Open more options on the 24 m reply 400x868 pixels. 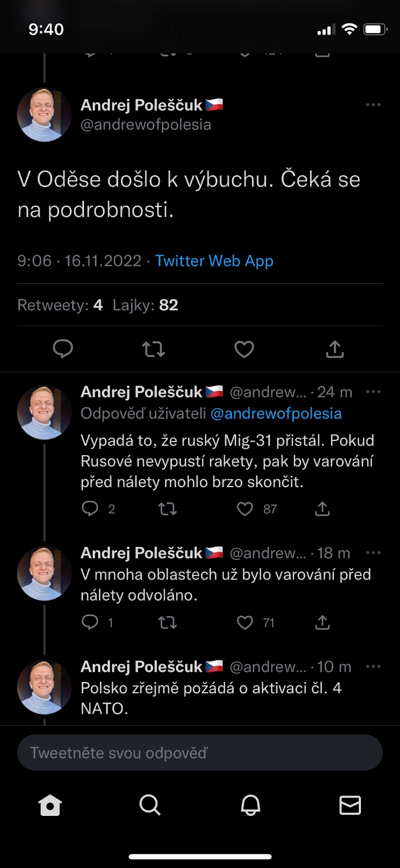tap(373, 392)
